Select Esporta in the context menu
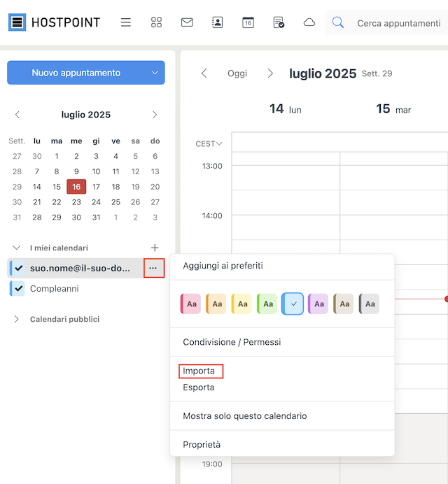Viewport: 448px width, 484px height. 199,387
